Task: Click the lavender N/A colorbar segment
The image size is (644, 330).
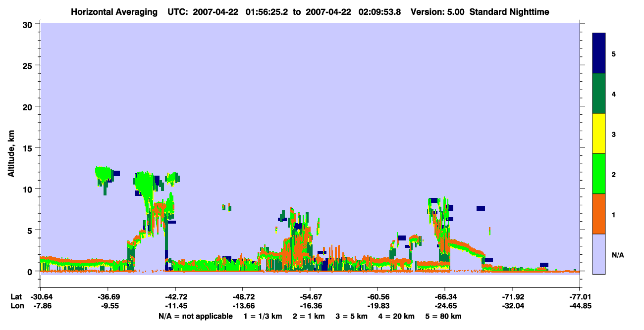Action: coord(599,254)
